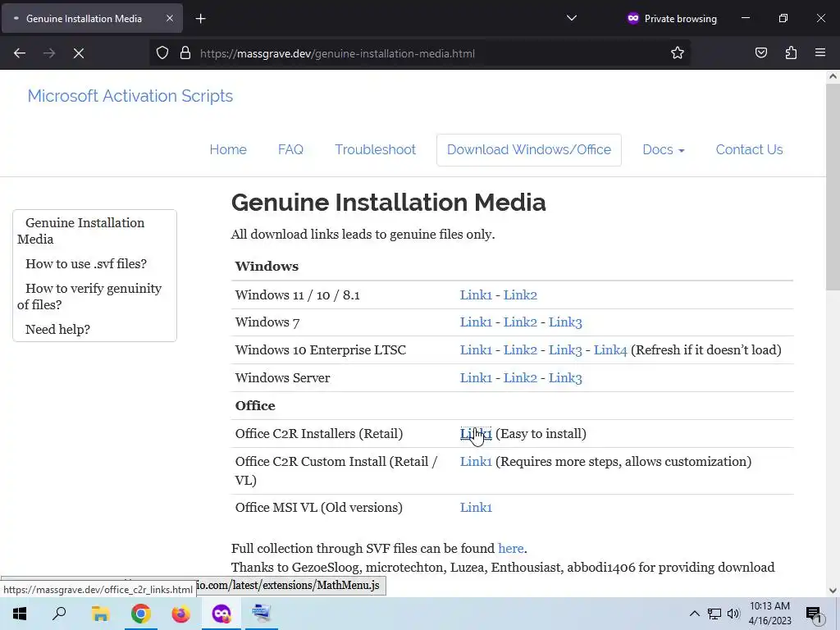This screenshot has width=840, height=630.
Task: Open taskbar search magnifier
Action: pyautogui.click(x=59, y=614)
